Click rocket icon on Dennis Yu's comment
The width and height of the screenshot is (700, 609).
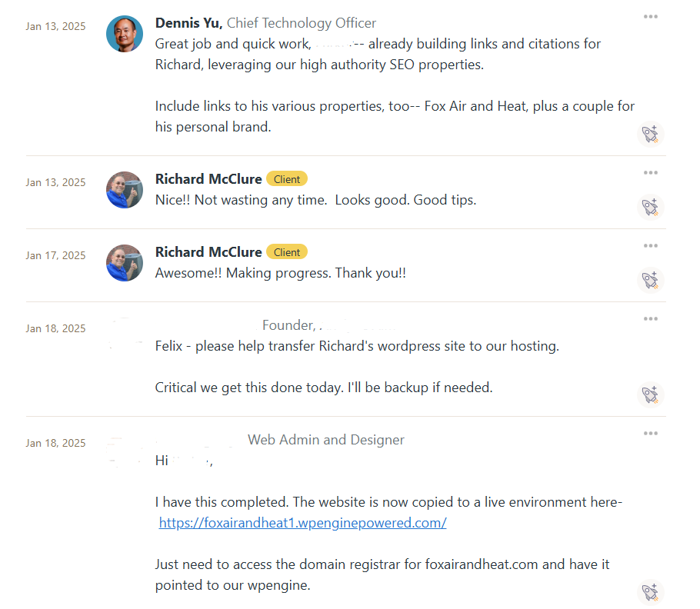tap(650, 135)
